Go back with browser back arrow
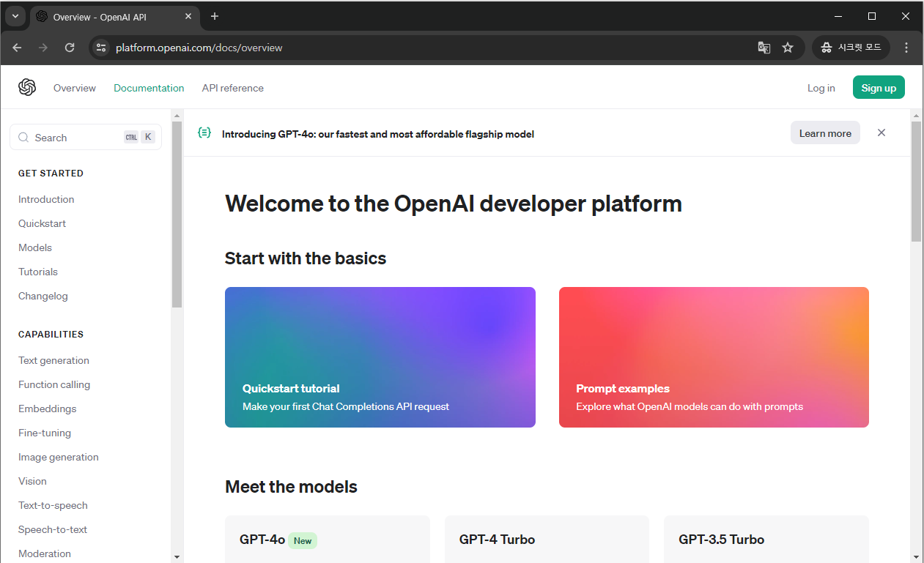The image size is (924, 563). pyautogui.click(x=17, y=48)
